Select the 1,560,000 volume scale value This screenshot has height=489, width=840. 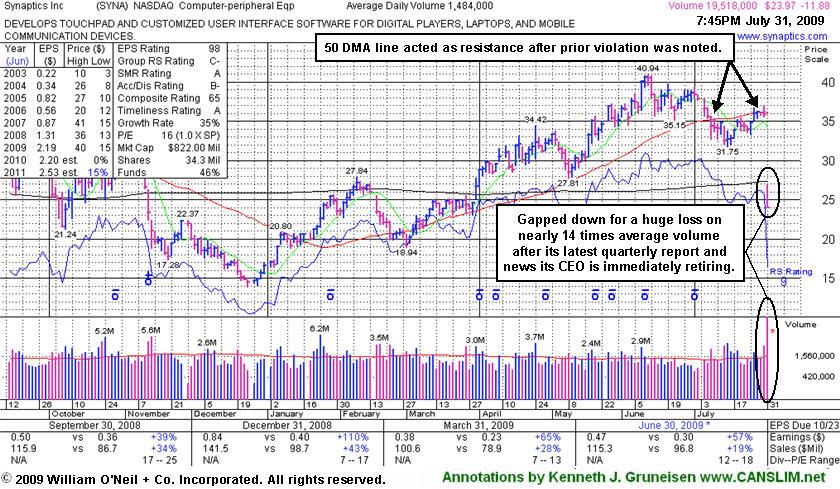click(x=814, y=356)
